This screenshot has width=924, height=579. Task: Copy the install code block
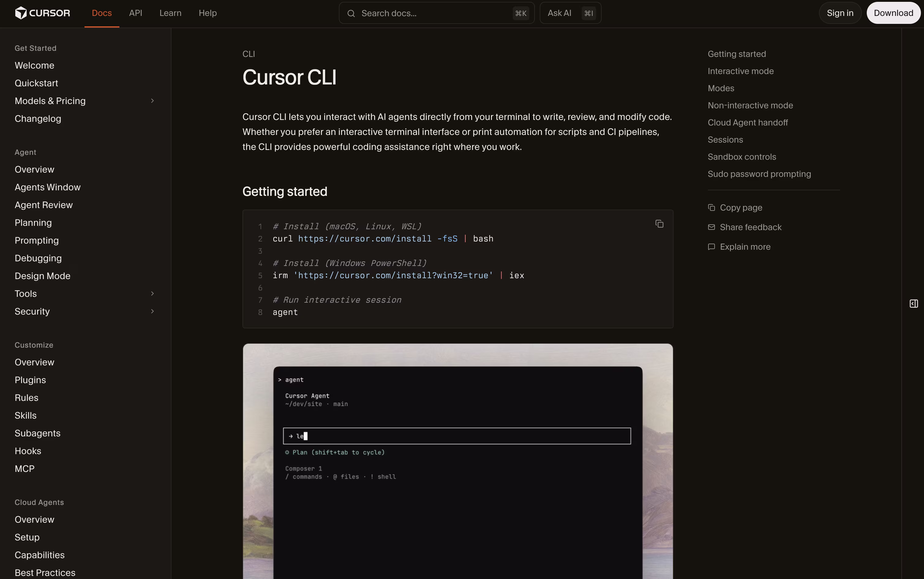tap(659, 224)
